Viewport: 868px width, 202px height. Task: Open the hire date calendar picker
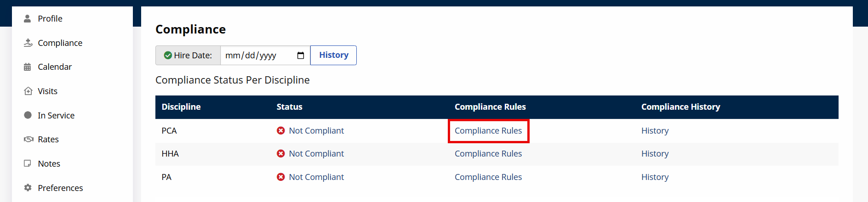click(x=301, y=56)
